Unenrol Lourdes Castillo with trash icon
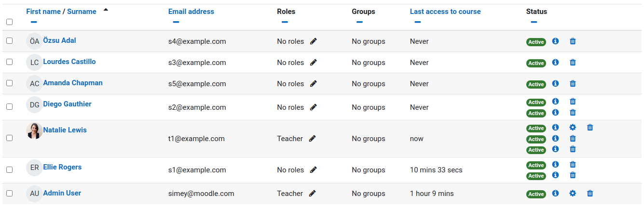 point(573,63)
